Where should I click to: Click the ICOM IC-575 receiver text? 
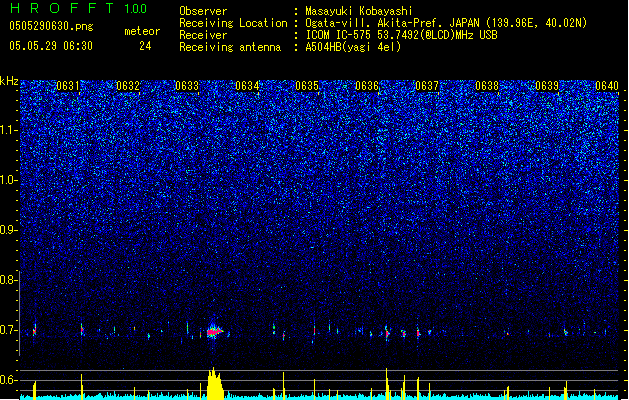pos(401,35)
